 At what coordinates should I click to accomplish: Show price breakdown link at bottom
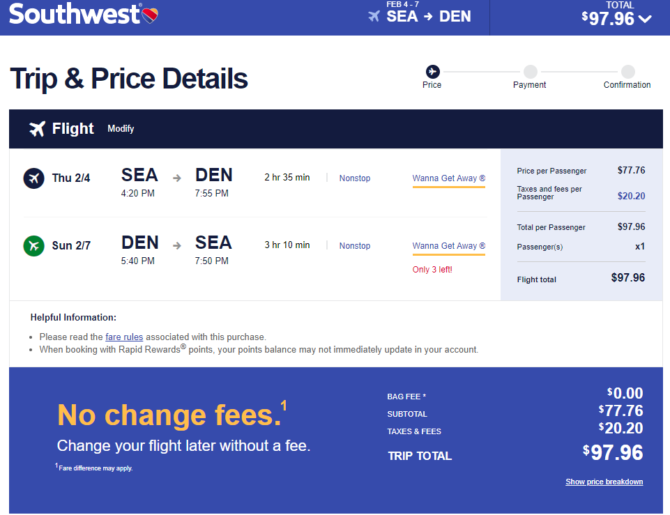pos(604,482)
